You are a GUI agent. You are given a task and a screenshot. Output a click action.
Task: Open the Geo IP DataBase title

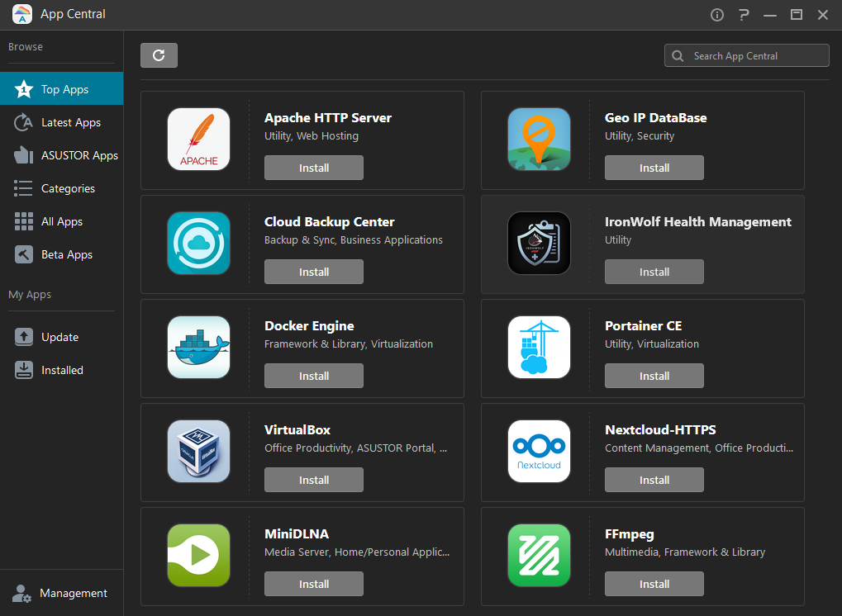(655, 118)
